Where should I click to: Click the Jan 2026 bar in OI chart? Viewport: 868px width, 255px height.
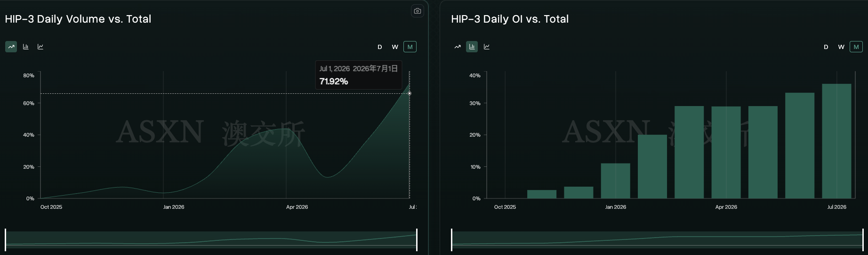615,181
